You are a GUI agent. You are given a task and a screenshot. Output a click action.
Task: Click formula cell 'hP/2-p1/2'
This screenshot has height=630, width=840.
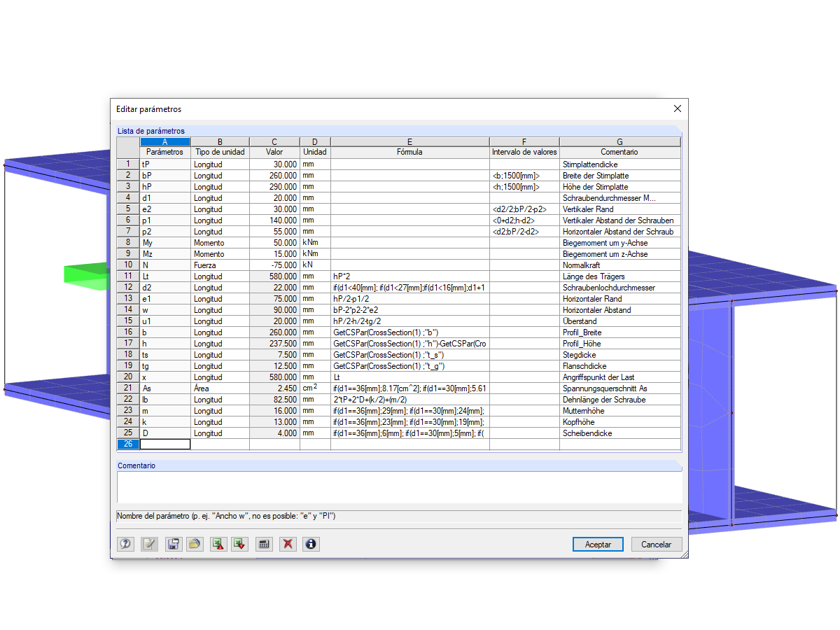[409, 299]
